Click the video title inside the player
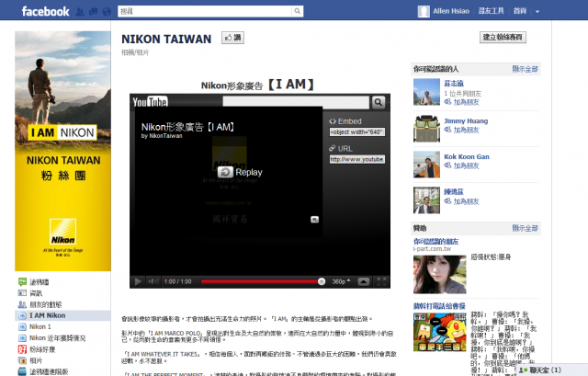Image resolution: width=588 pixels, height=376 pixels. click(x=187, y=127)
